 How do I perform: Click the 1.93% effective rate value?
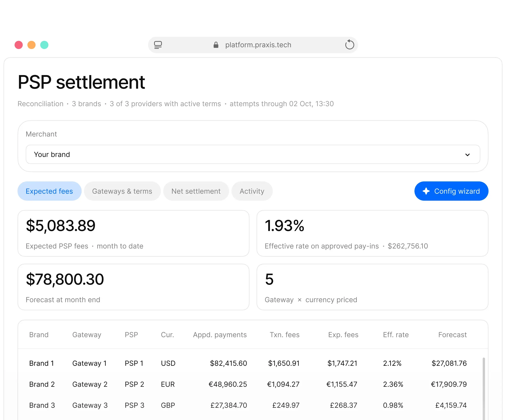point(284,226)
